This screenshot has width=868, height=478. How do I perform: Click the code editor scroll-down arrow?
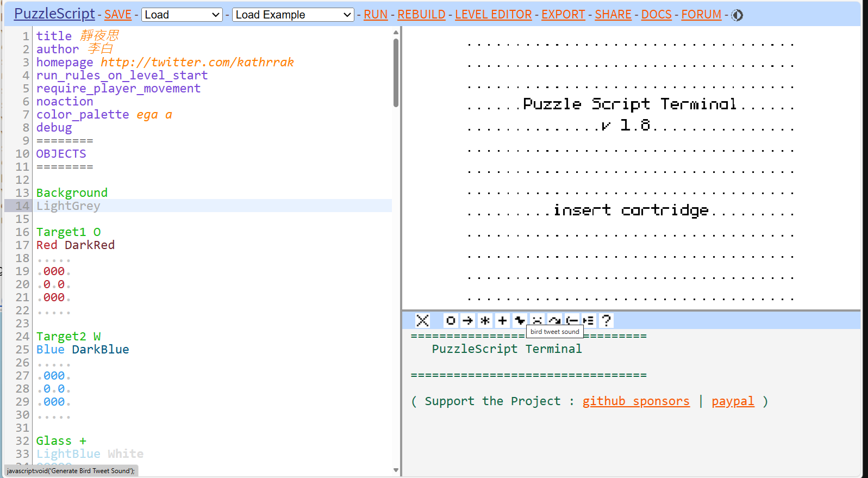396,470
